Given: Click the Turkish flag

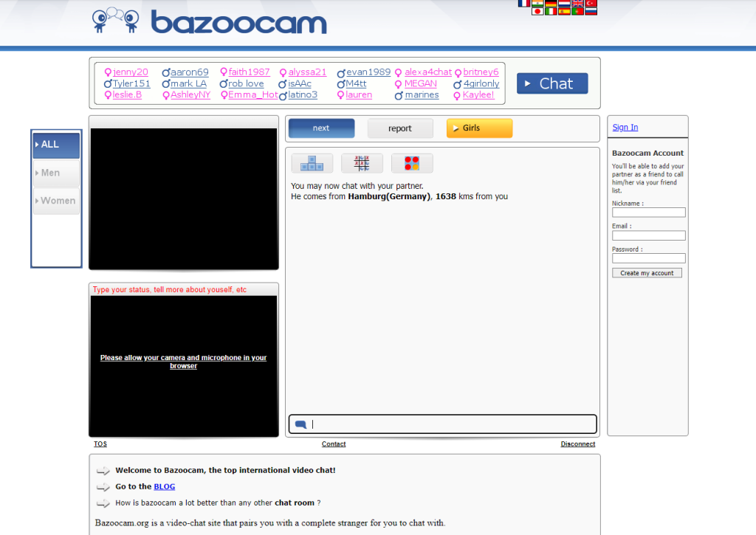Looking at the screenshot, I should 591,4.
